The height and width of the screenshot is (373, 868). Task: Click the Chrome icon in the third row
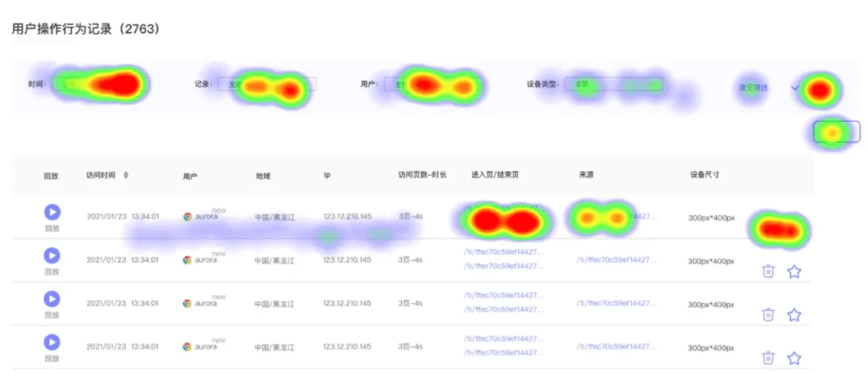click(188, 303)
